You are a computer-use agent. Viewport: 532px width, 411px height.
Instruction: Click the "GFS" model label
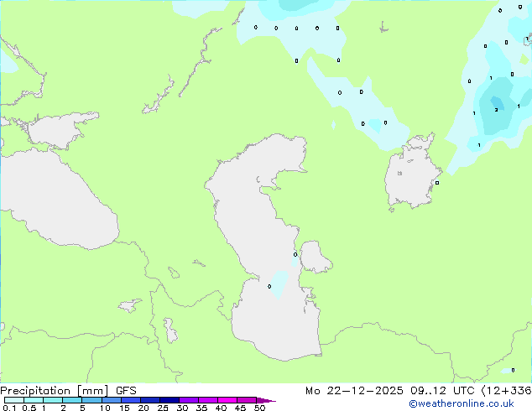(x=126, y=391)
